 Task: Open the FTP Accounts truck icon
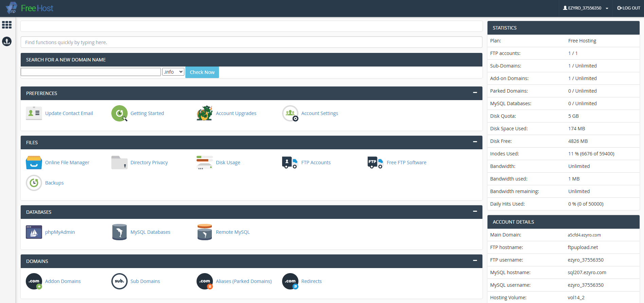[x=290, y=163]
